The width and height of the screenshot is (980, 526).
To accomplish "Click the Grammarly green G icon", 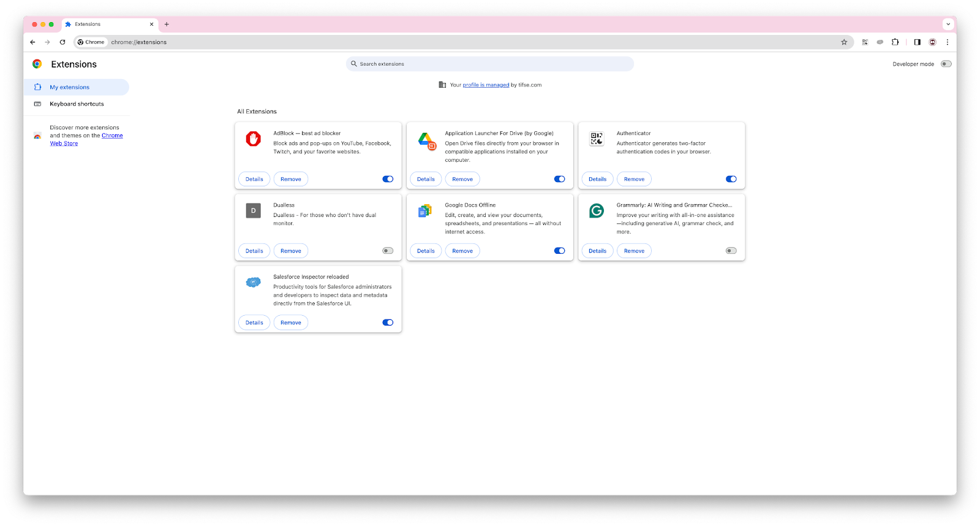I will coord(597,210).
